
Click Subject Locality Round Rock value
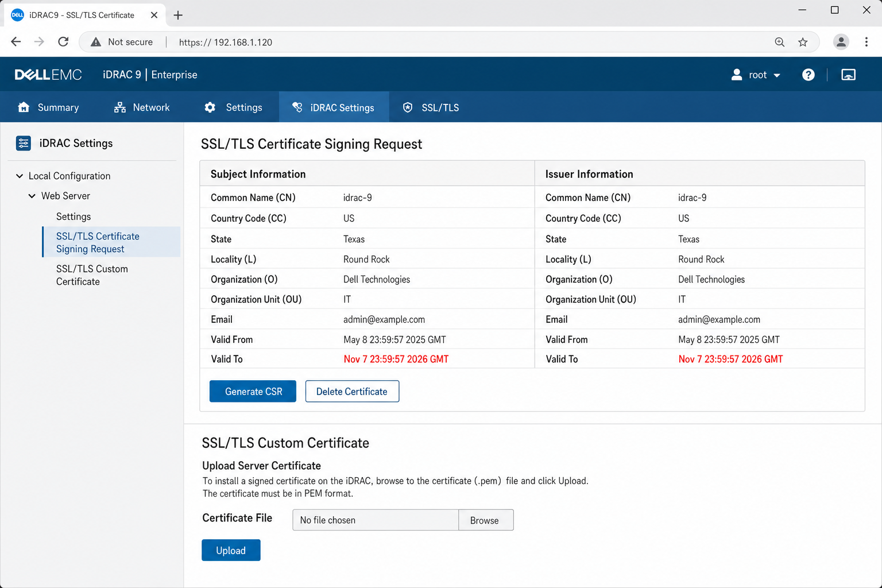point(366,259)
